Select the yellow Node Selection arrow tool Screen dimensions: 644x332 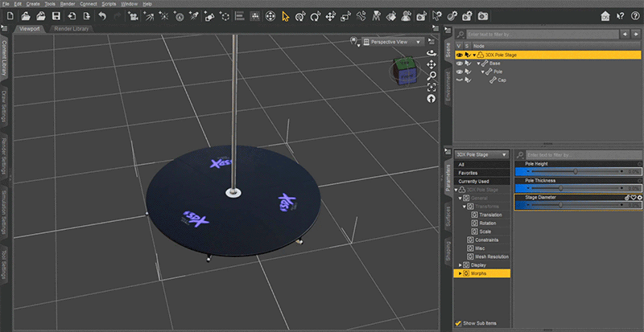pos(286,16)
